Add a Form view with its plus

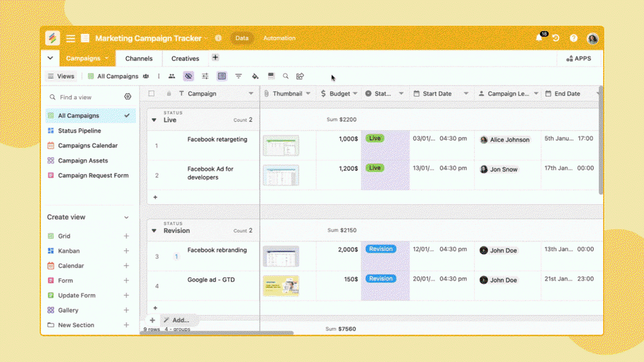point(126,280)
